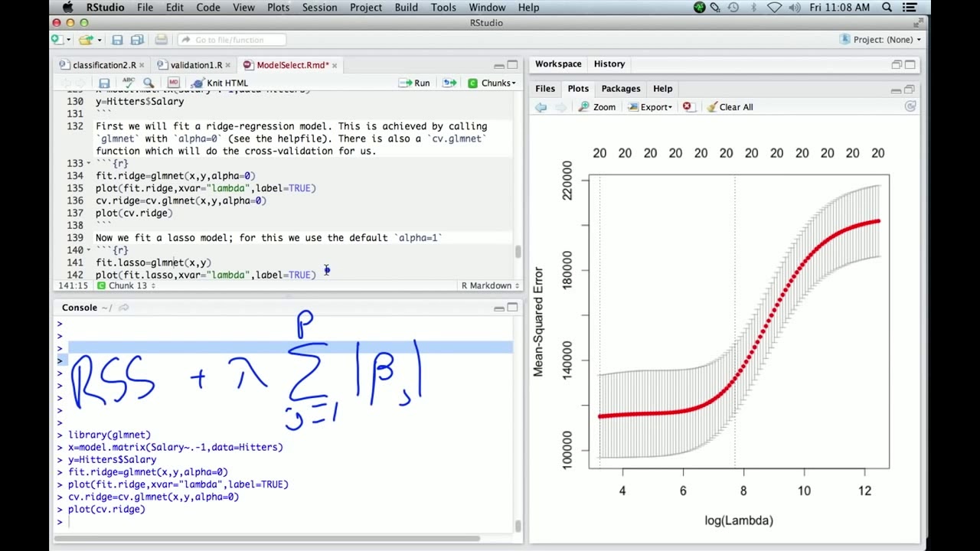
Task: Click the Go to file/function field
Action: [232, 40]
